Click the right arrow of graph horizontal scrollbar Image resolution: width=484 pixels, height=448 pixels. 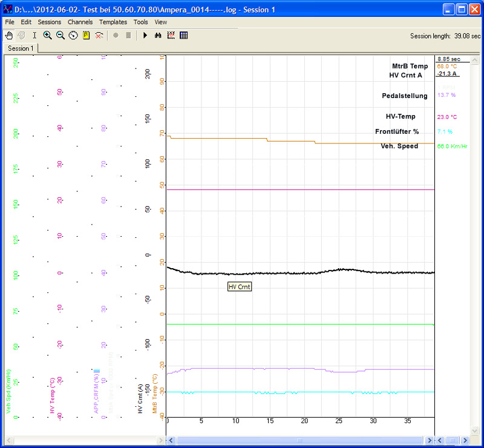click(x=429, y=441)
